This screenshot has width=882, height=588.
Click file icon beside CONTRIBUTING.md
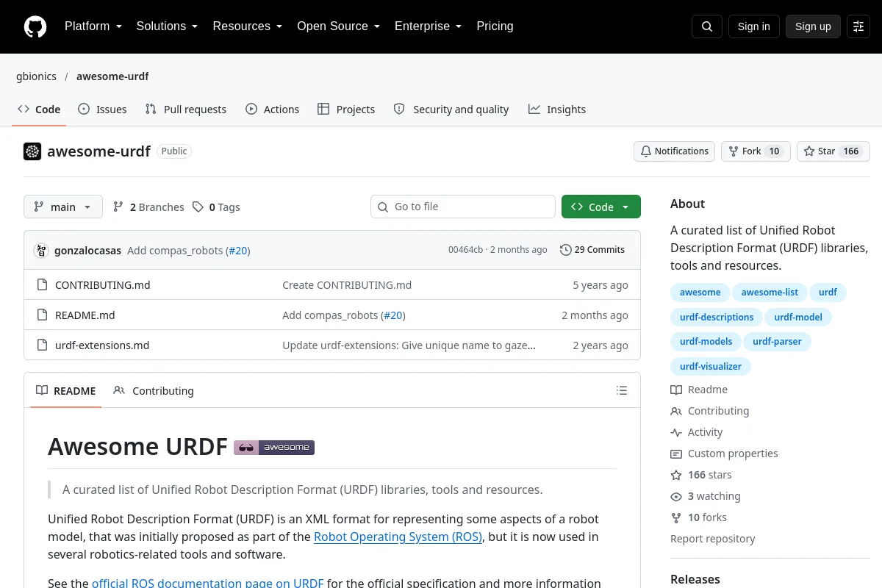point(43,284)
